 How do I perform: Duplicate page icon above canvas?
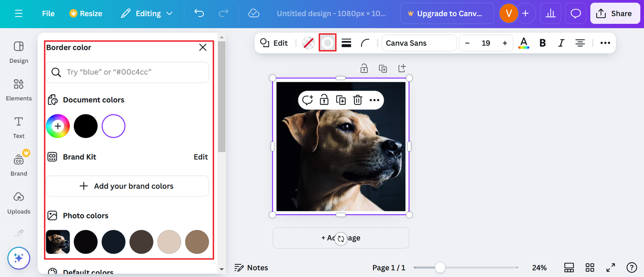tap(383, 68)
